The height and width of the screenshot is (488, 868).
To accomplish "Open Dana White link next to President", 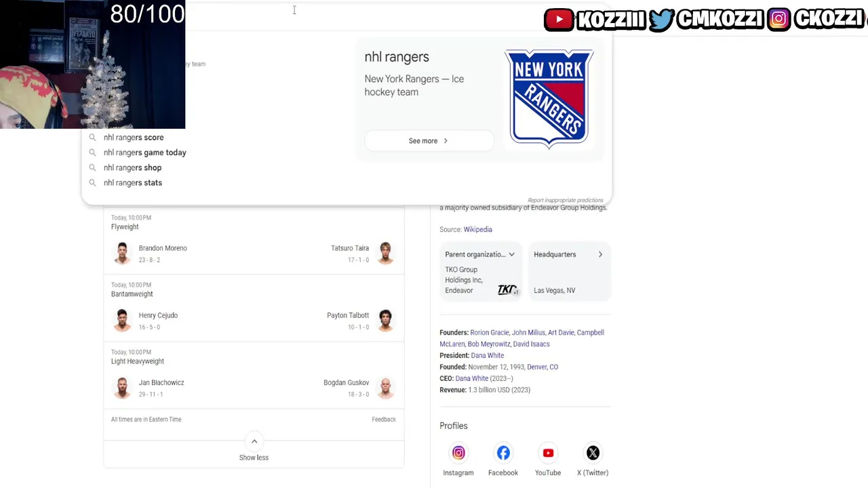I will pyautogui.click(x=488, y=356).
